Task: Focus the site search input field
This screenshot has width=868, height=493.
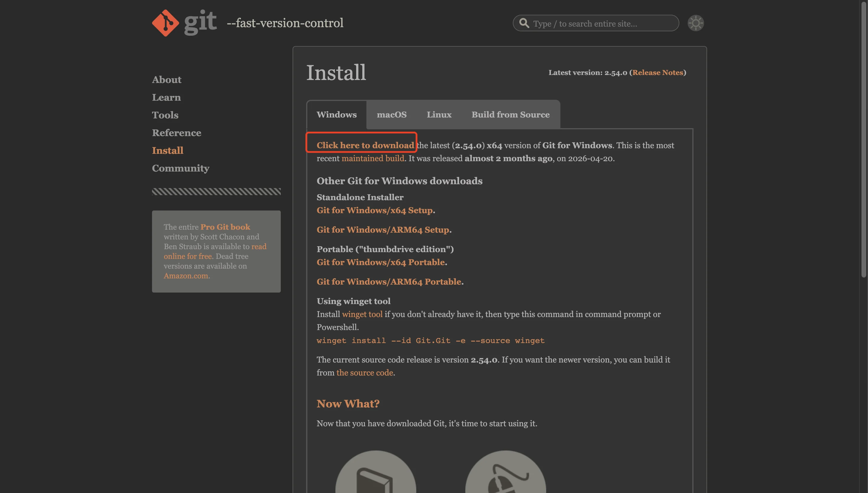Action: [x=596, y=23]
